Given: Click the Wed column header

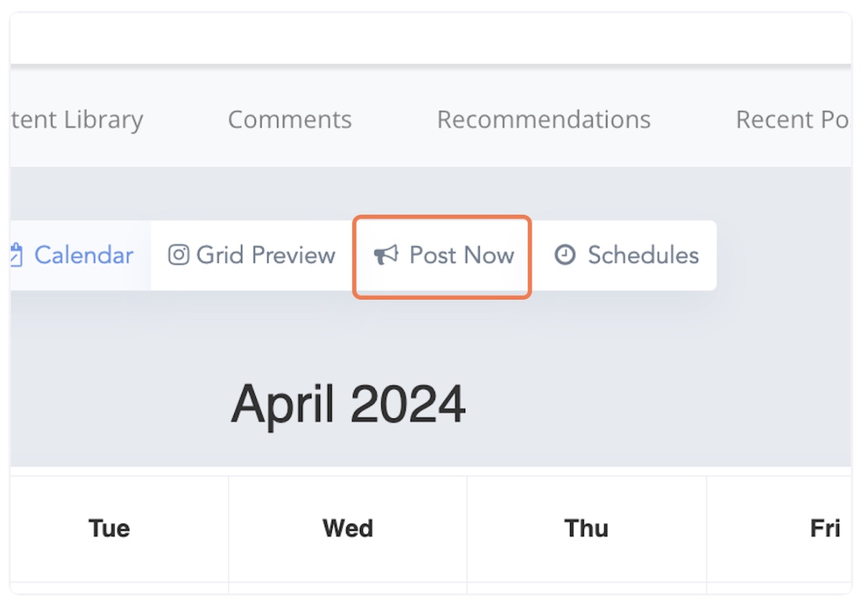Looking at the screenshot, I should [347, 528].
